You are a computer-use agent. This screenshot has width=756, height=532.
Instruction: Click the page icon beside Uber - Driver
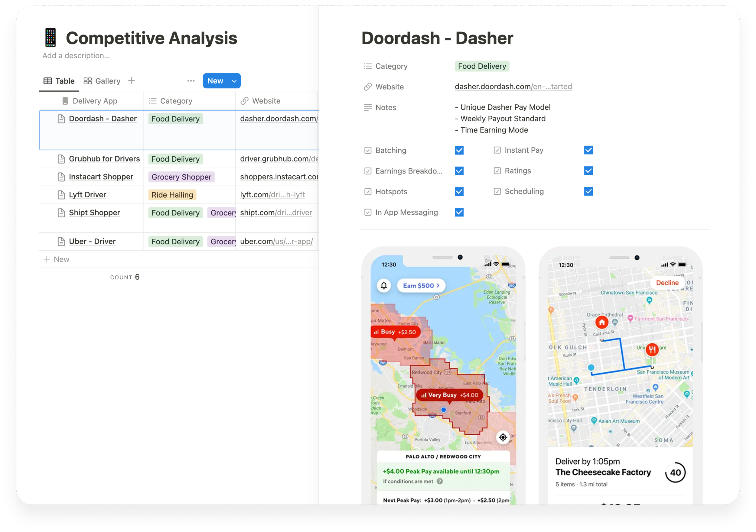tap(61, 242)
